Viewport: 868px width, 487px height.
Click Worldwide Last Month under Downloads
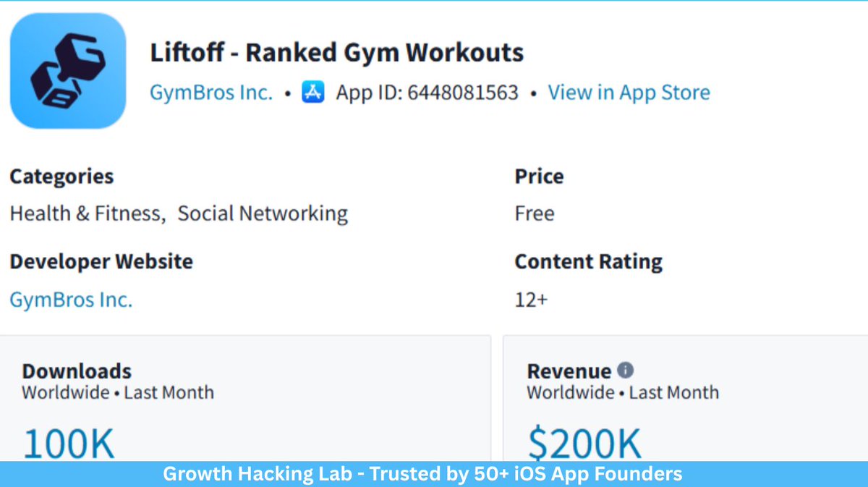point(118,393)
